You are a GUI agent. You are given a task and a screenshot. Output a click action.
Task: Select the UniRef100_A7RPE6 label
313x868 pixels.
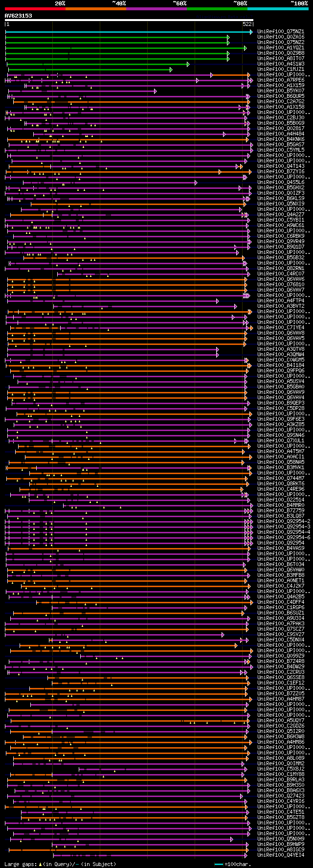click(281, 80)
